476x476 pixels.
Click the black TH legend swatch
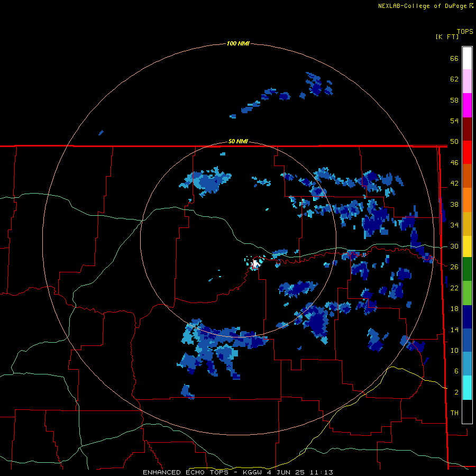(x=467, y=411)
